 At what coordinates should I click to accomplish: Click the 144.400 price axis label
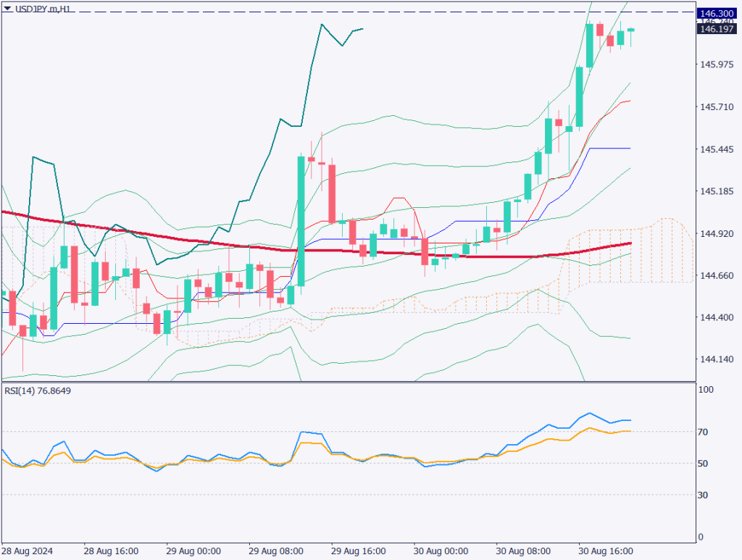pyautogui.click(x=716, y=317)
